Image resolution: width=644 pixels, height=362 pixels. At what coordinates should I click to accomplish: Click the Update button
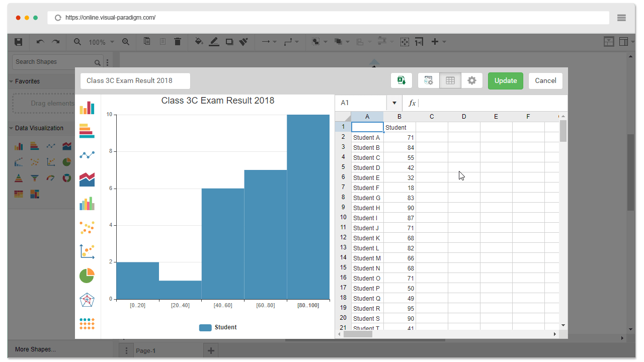pyautogui.click(x=505, y=80)
